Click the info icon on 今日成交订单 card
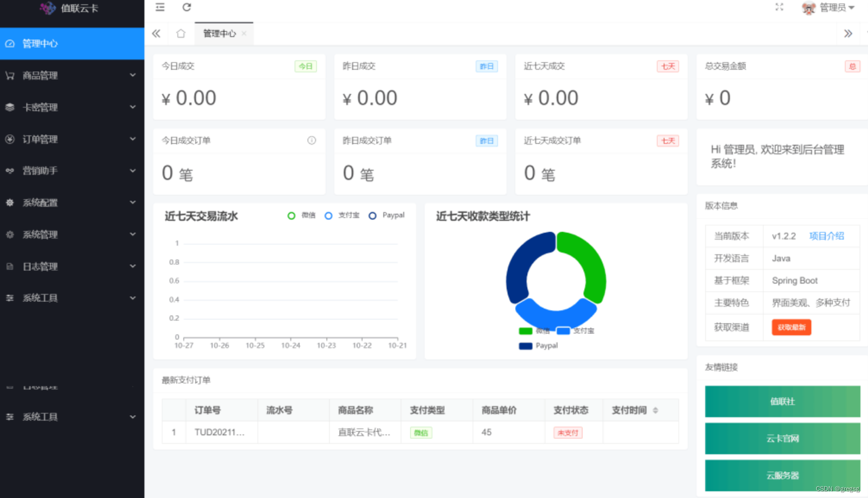 click(x=312, y=140)
